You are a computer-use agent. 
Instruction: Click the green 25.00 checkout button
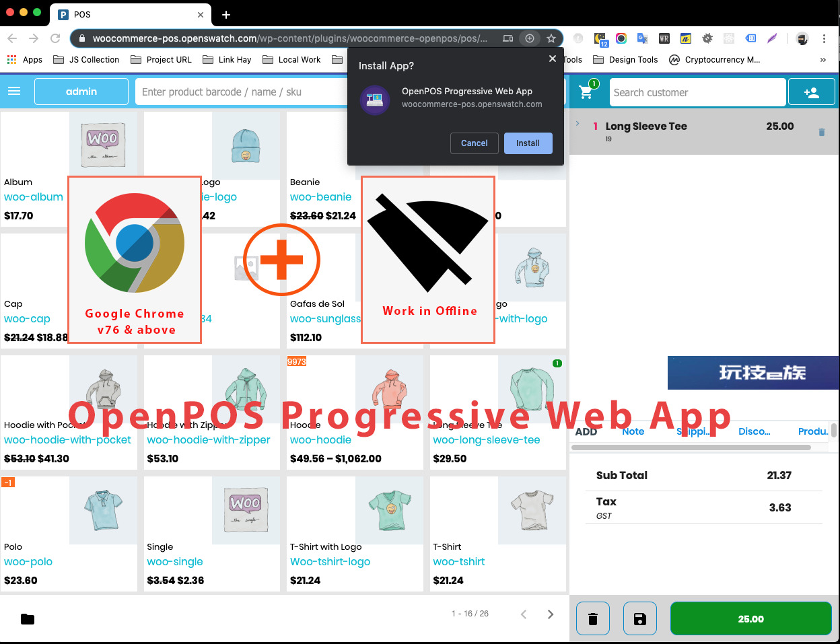coord(751,618)
